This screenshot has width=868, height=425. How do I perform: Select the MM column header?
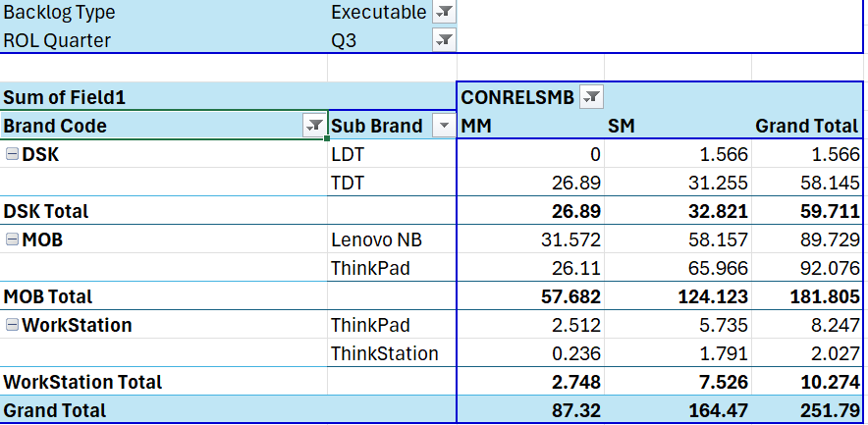coord(476,126)
